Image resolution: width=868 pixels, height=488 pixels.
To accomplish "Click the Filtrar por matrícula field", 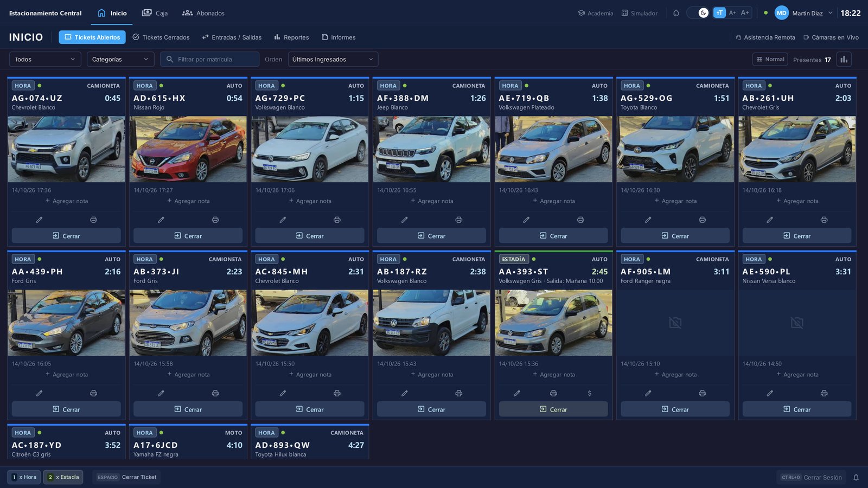I will pyautogui.click(x=209, y=59).
